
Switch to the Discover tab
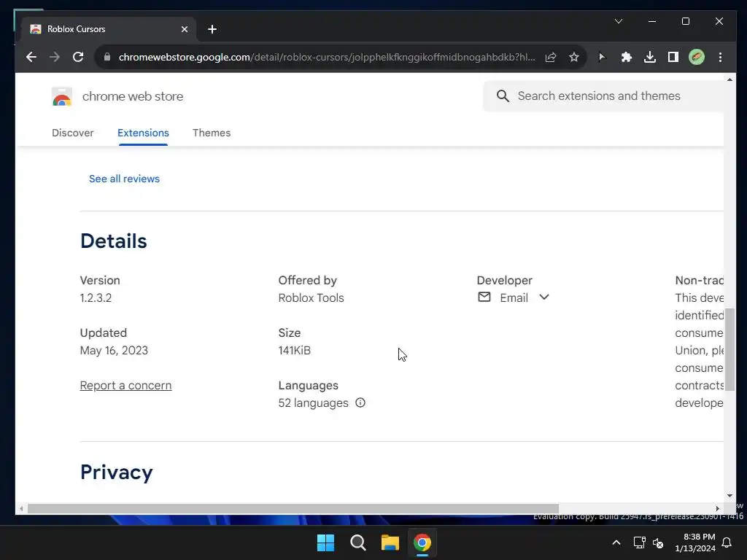[x=72, y=133]
